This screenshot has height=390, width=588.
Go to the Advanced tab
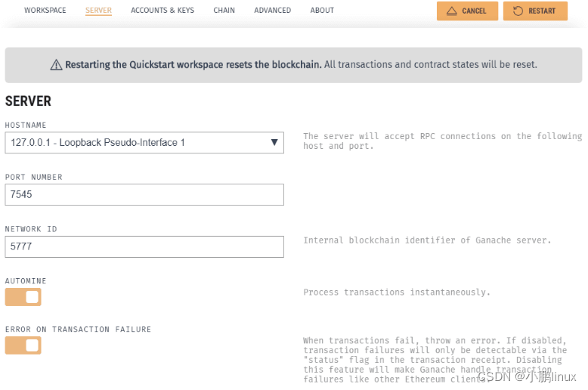[x=272, y=11]
